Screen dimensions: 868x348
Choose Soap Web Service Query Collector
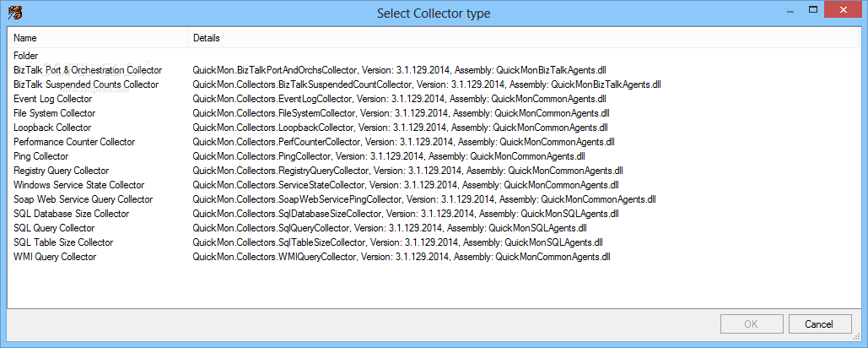(x=83, y=200)
